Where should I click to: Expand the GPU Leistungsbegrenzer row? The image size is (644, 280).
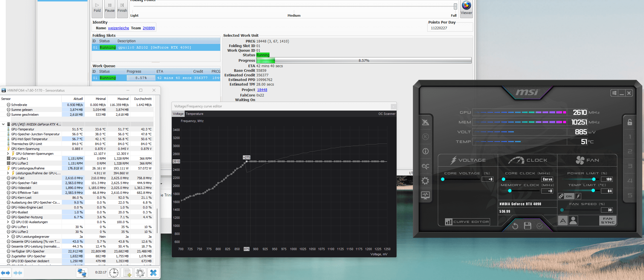(x=8, y=237)
